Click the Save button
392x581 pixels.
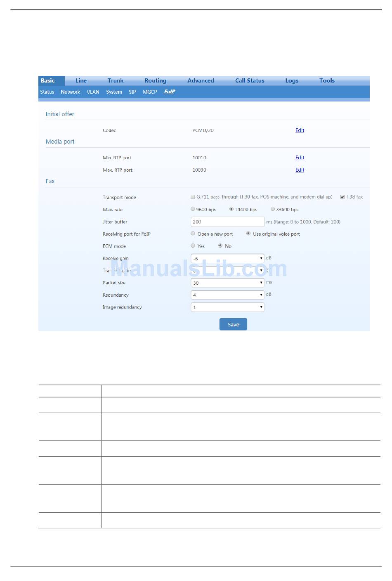233,324
